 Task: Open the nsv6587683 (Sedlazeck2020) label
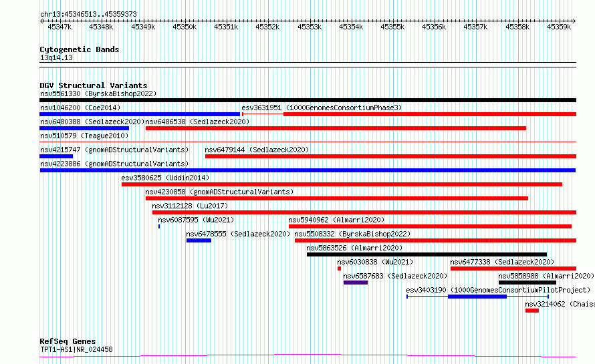click(395, 276)
